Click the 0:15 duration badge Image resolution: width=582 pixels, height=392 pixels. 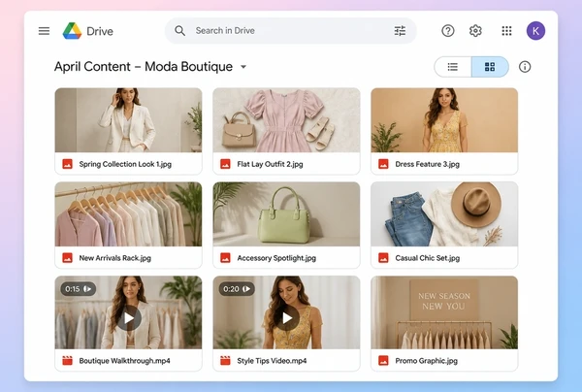coord(79,289)
